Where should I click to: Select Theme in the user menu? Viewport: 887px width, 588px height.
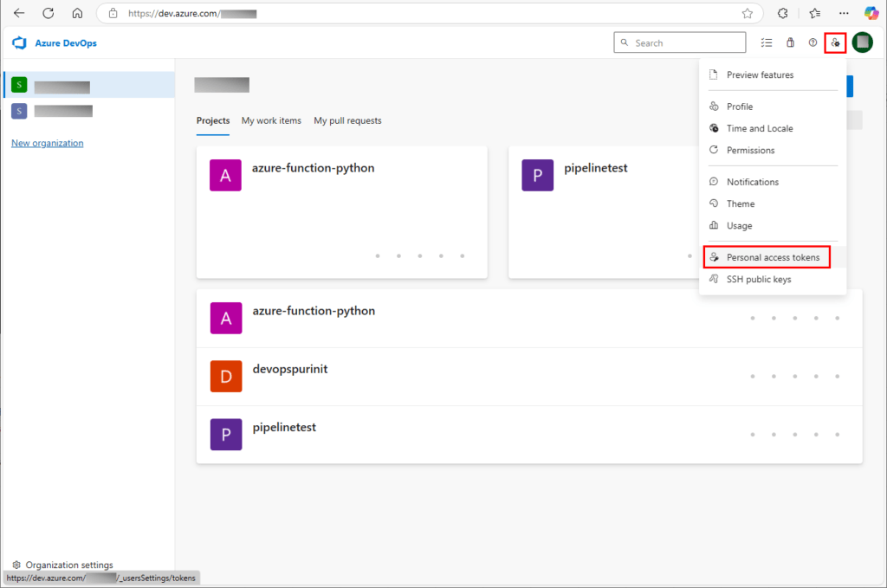(741, 204)
